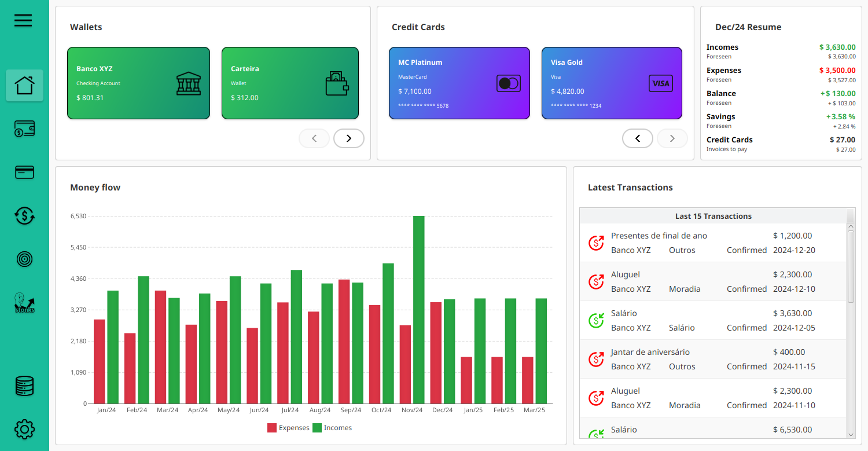Click the Moradia category on 2024-12-10 Aluguel
This screenshot has height=451, width=868.
pyautogui.click(x=685, y=289)
